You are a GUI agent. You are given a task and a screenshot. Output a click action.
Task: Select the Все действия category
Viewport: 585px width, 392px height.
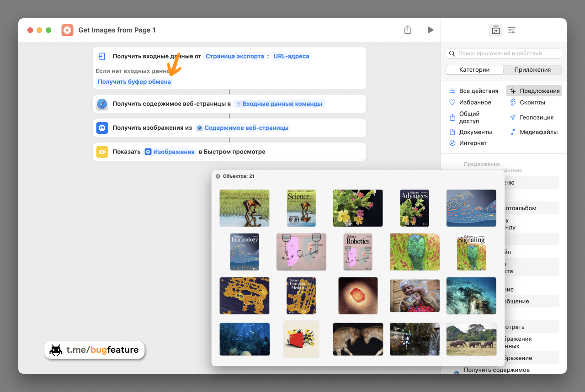(x=474, y=91)
